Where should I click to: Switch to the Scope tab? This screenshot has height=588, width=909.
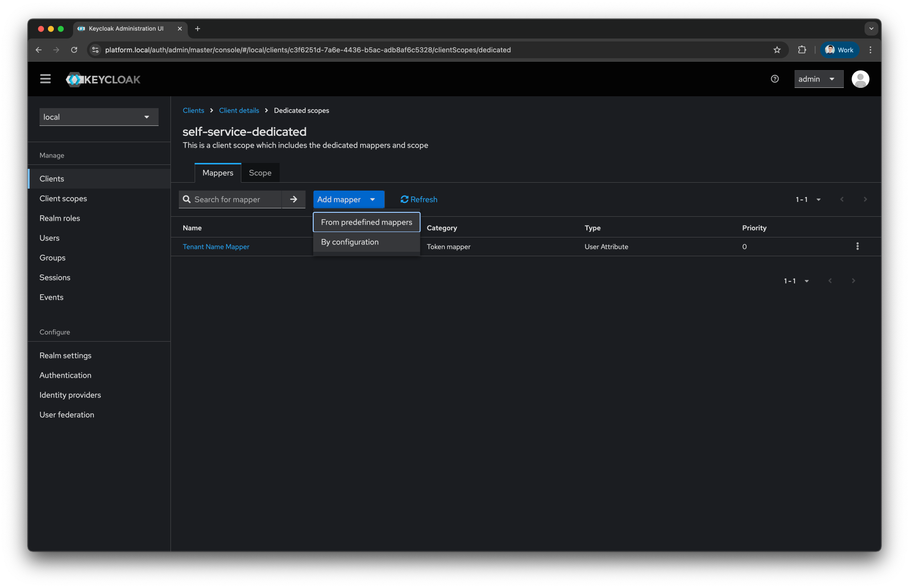tap(260, 172)
